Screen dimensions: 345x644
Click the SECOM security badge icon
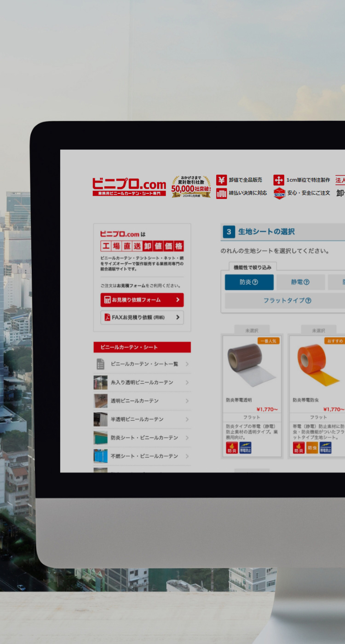(279, 193)
